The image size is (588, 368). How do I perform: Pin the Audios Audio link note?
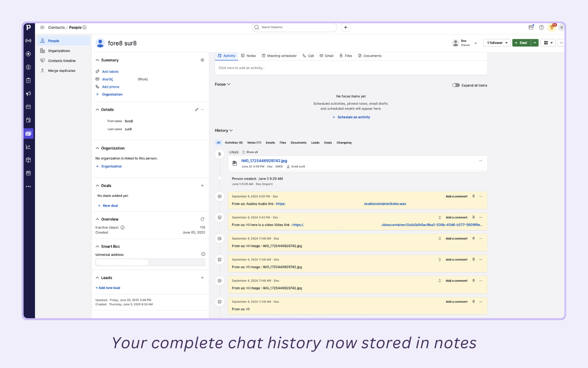click(473, 196)
